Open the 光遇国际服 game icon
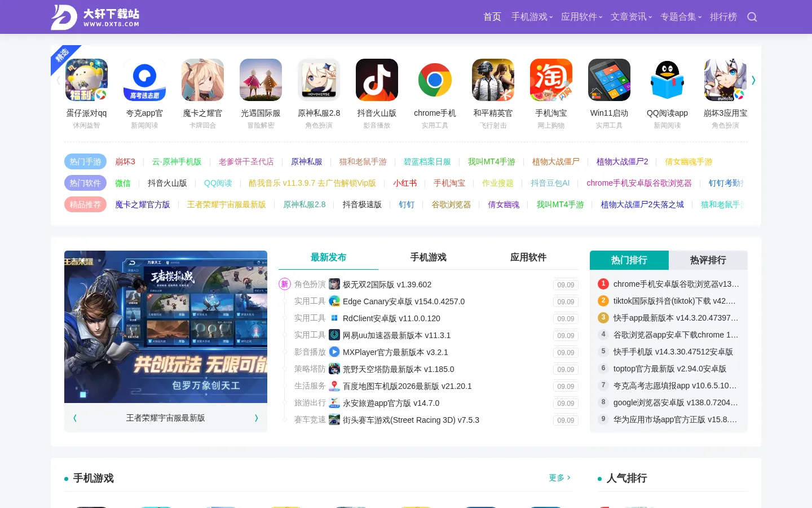Screen dimensions: 812x508 261,80
